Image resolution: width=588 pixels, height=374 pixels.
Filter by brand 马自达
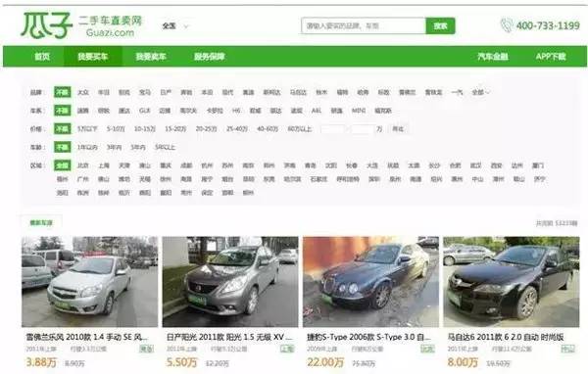click(298, 92)
